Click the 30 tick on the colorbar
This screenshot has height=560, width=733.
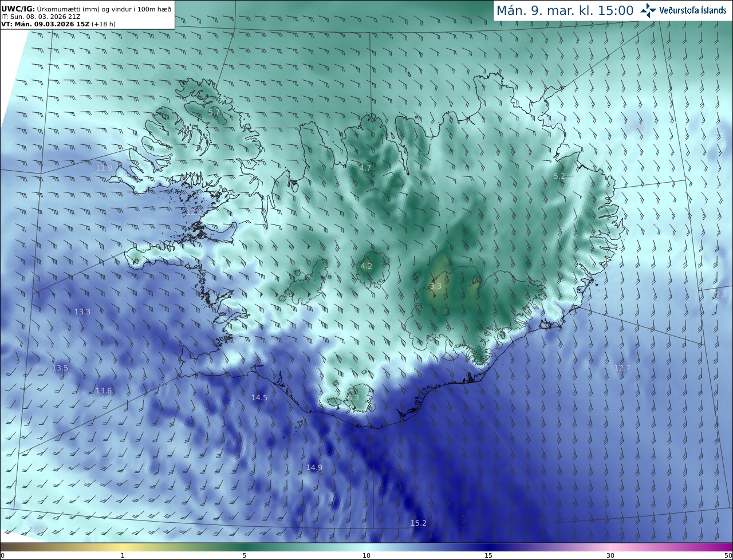pos(610,555)
